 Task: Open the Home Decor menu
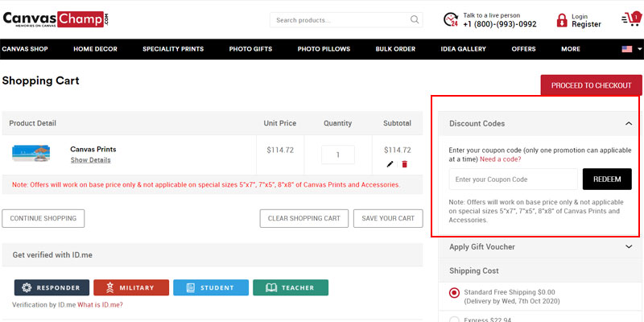click(95, 49)
